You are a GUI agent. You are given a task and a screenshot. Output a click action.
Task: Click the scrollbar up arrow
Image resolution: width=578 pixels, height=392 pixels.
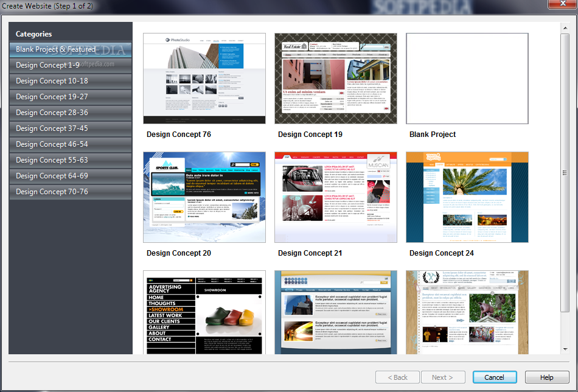pyautogui.click(x=565, y=28)
